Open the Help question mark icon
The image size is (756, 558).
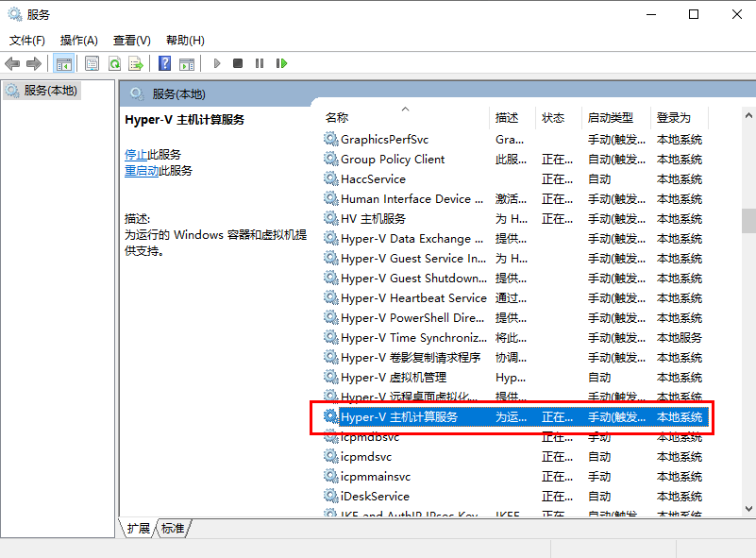click(164, 63)
